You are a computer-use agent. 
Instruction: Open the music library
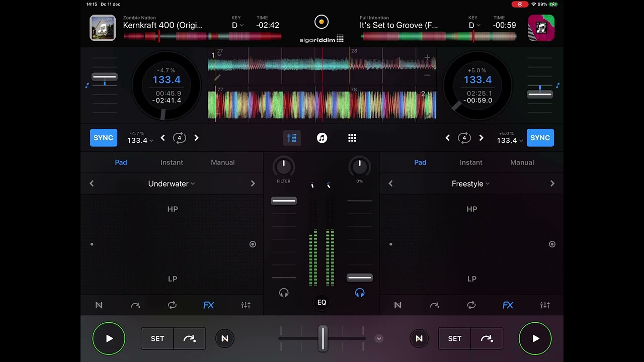pos(322,138)
